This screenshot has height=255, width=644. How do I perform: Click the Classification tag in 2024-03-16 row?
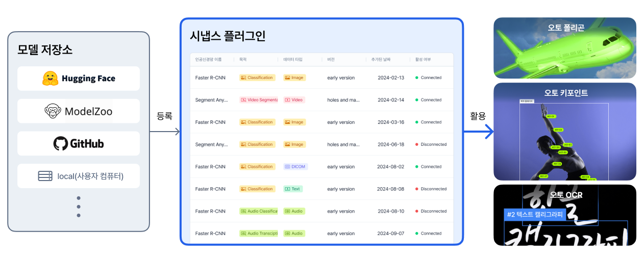pyautogui.click(x=257, y=122)
